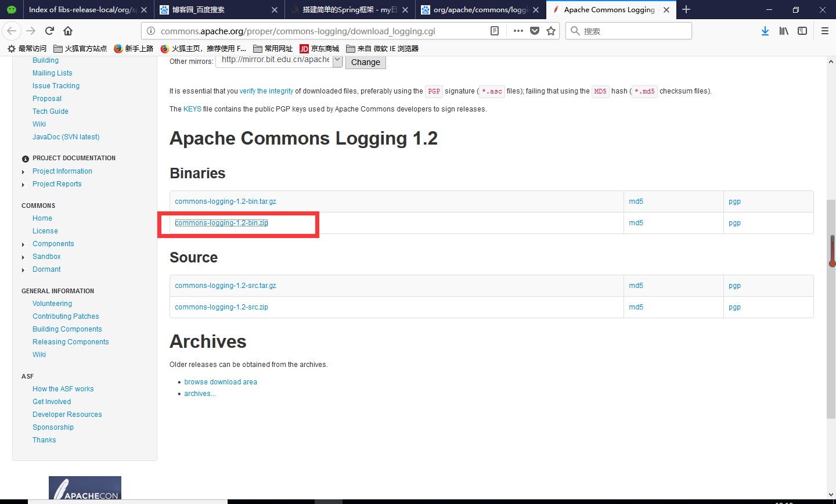Open 新手上路 Firefox bookmark
Viewport: 836px width, 504px height.
[134, 48]
